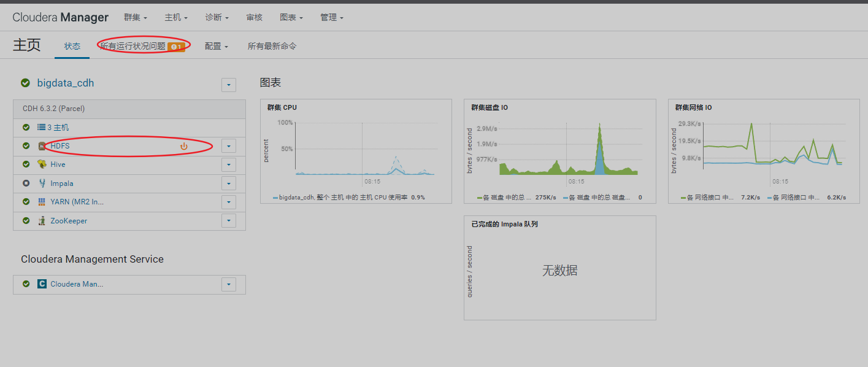The height and width of the screenshot is (367, 868).
Task: Open the 群集 CPU chart title
Action: coord(282,107)
